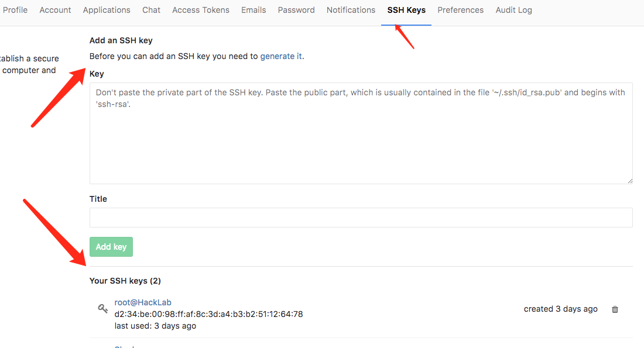Focus the Key text area
This screenshot has width=644, height=348.
[361, 140]
